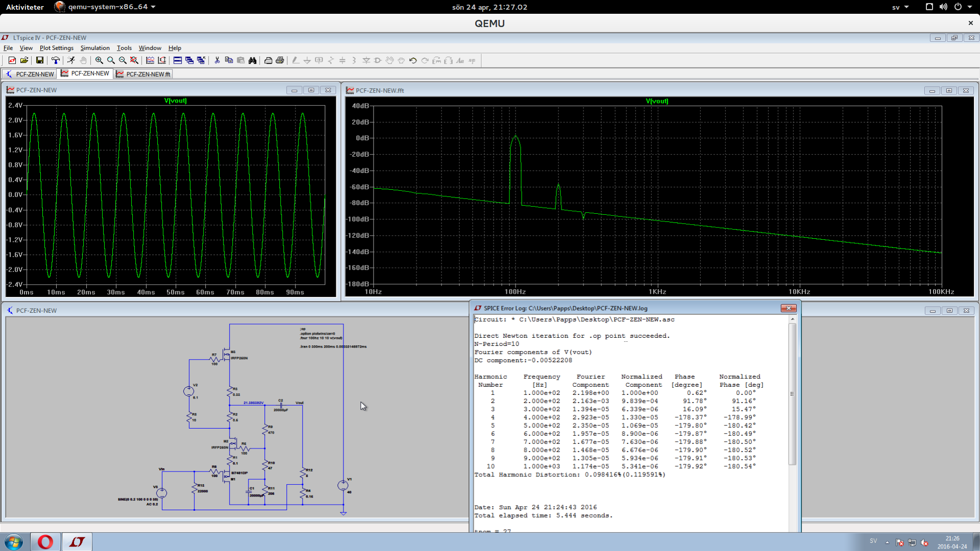The width and height of the screenshot is (980, 551).
Task: Select the Zoom In magnifier icon
Action: coord(99,60)
